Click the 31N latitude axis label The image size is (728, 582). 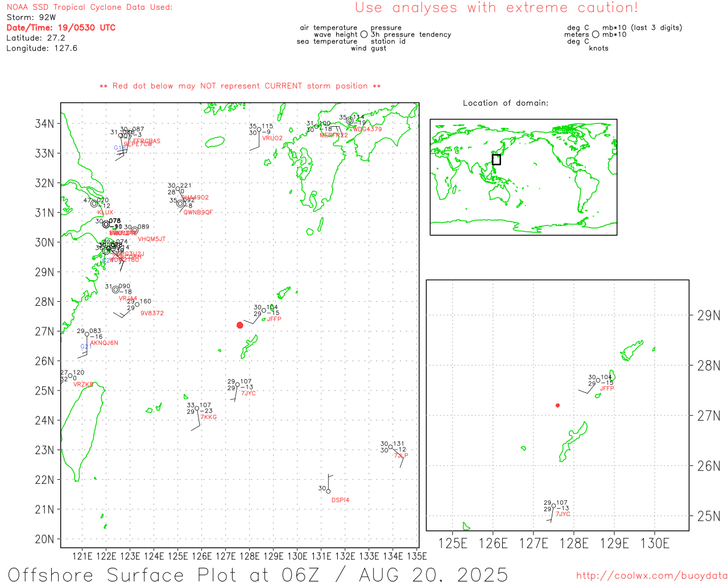click(44, 213)
